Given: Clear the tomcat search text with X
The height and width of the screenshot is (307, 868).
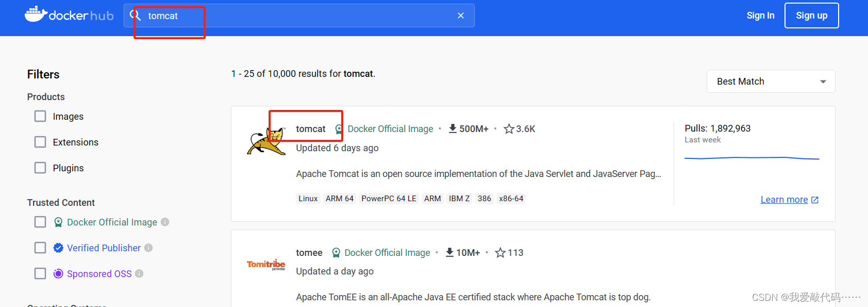Looking at the screenshot, I should (x=461, y=15).
